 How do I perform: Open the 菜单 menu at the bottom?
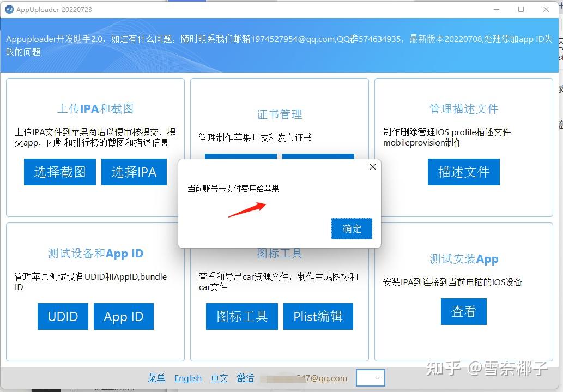pos(156,378)
